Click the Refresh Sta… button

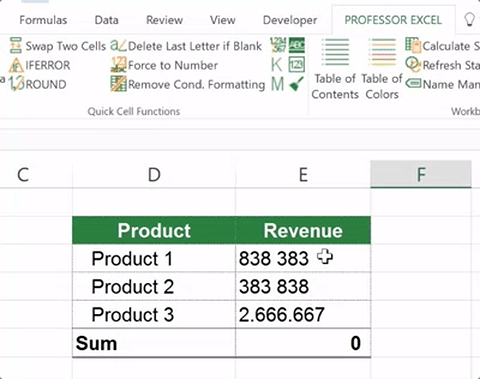click(x=442, y=65)
